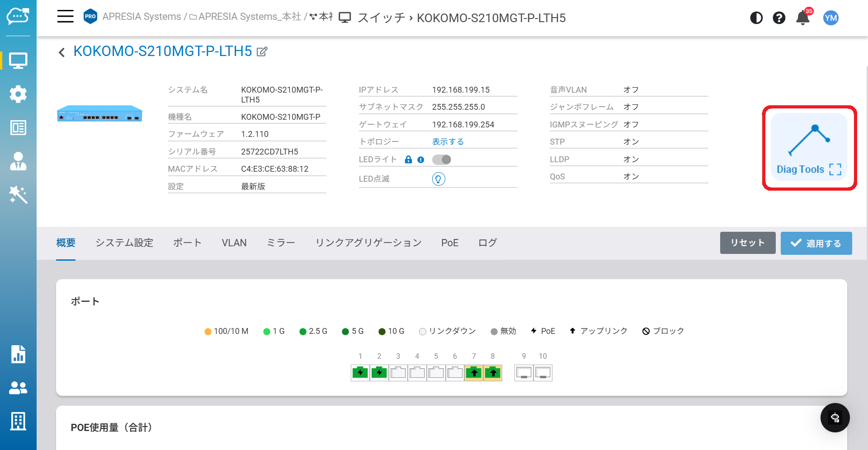Viewport: 868px width, 450px height.
Task: Open notifications bell with 35 badge
Action: tap(802, 18)
